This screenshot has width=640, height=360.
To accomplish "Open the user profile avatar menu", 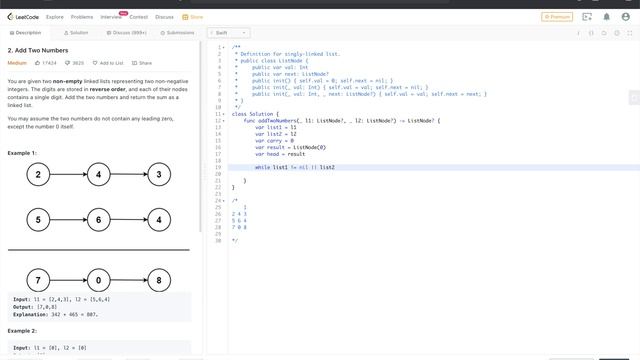I will [625, 17].
